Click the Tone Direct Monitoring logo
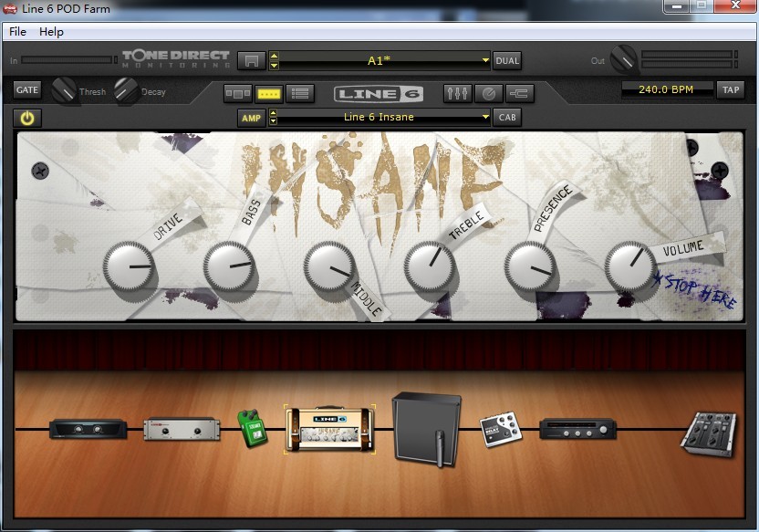This screenshot has height=532, width=759. tap(176, 59)
